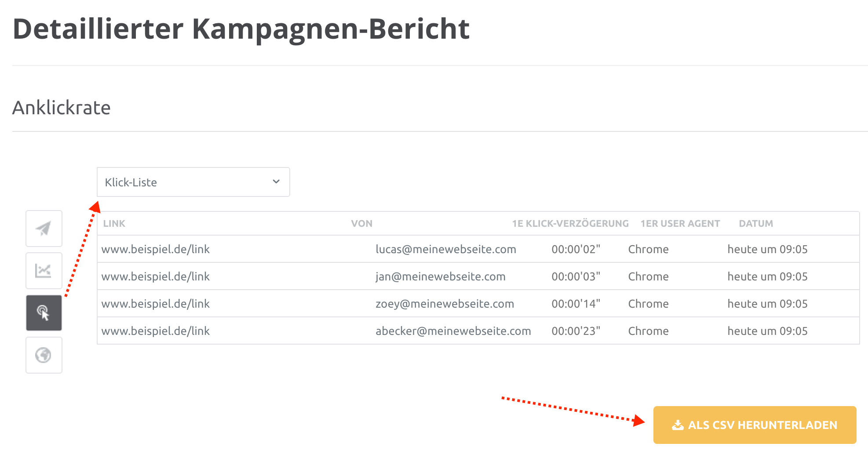The width and height of the screenshot is (868, 465).
Task: Click date in jan@meinewebseite.com row
Action: (x=768, y=276)
